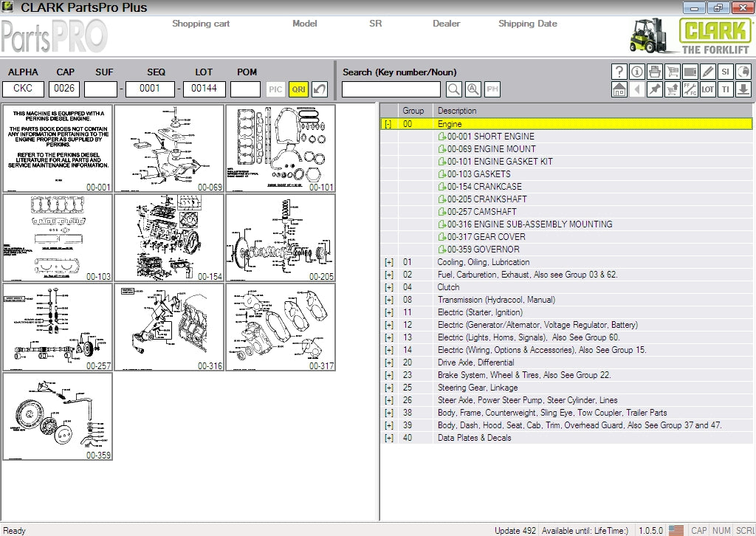Open the print icon in toolbar
The image size is (756, 536).
pyautogui.click(x=654, y=72)
